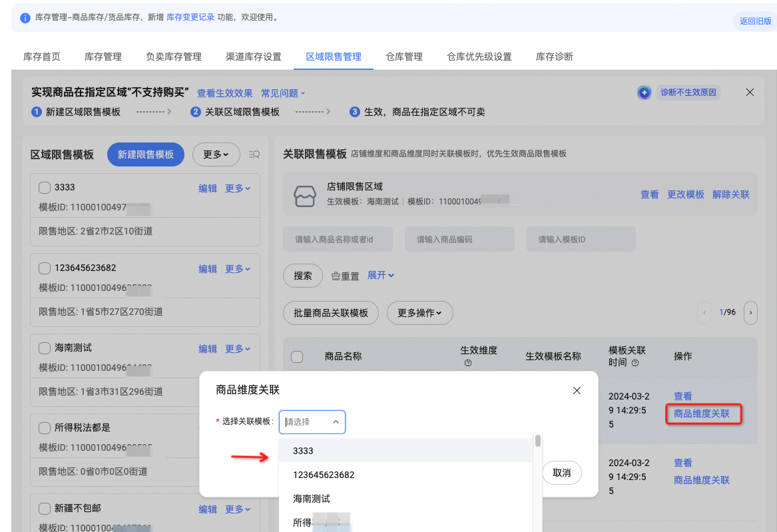
Task: Focus the 请输入模板ID field
Action: click(x=581, y=239)
